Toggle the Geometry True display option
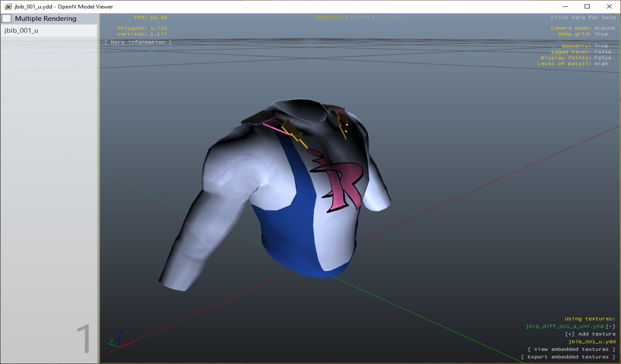This screenshot has height=364, width=621. (601, 46)
